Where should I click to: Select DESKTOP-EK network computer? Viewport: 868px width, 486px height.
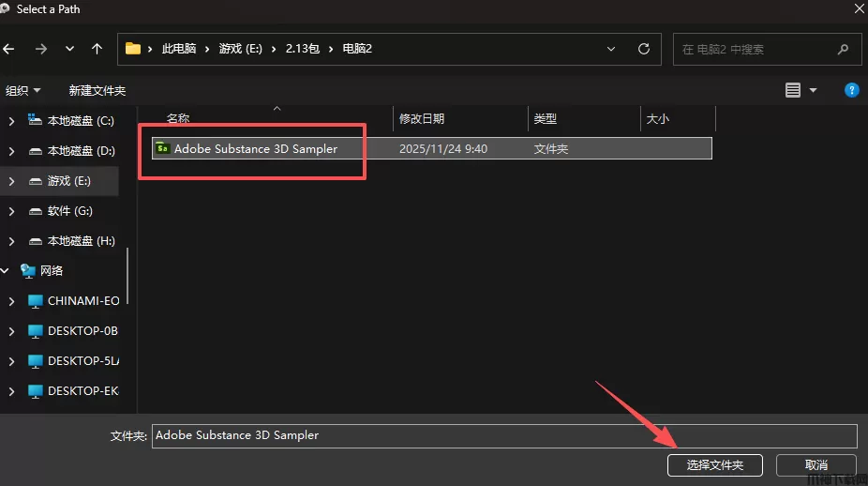(x=83, y=390)
